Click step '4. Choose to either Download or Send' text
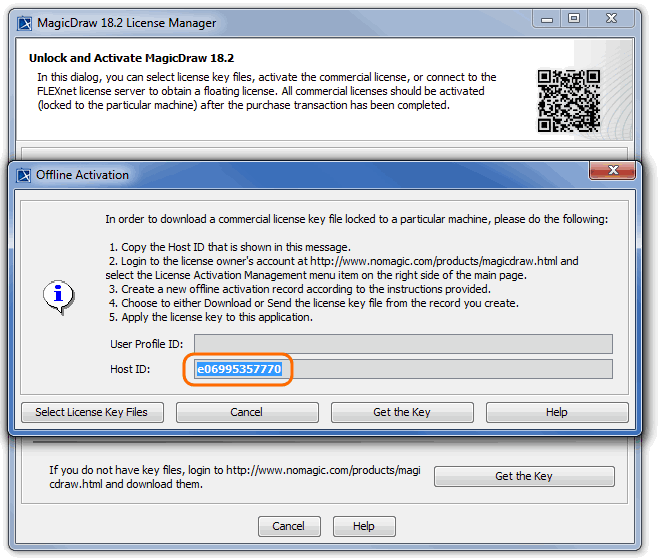Screen dimensions: 659x559 pos(314,303)
